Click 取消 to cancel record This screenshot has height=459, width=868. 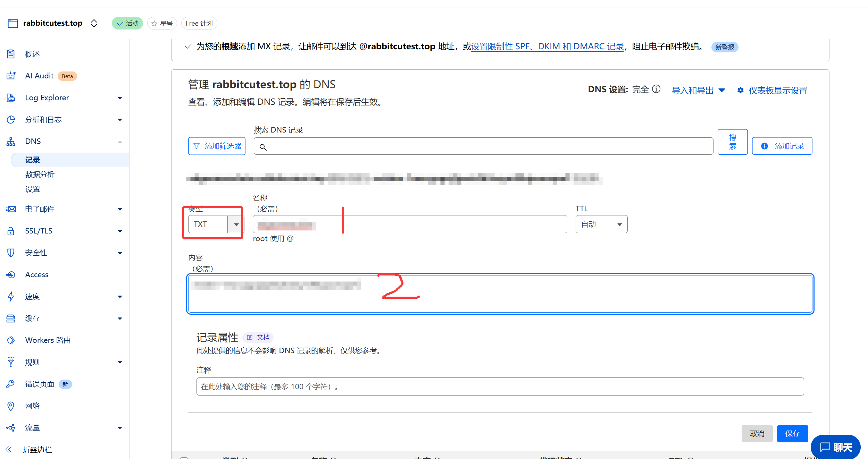[x=757, y=434]
